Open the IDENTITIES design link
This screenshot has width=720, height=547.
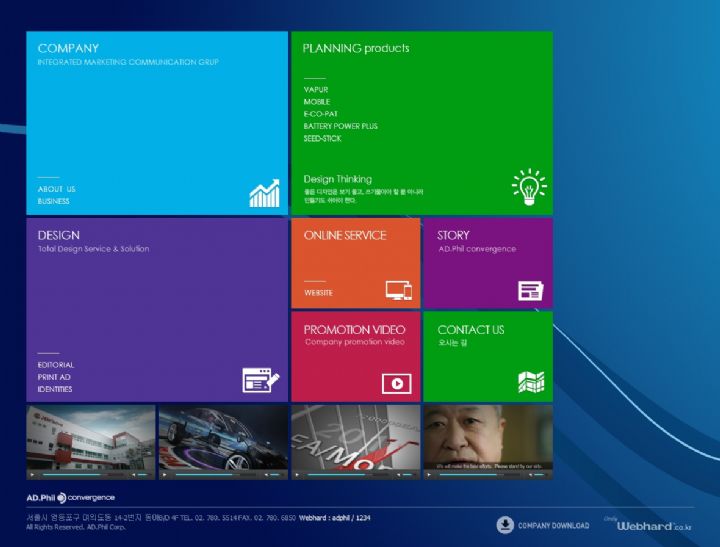point(55,389)
